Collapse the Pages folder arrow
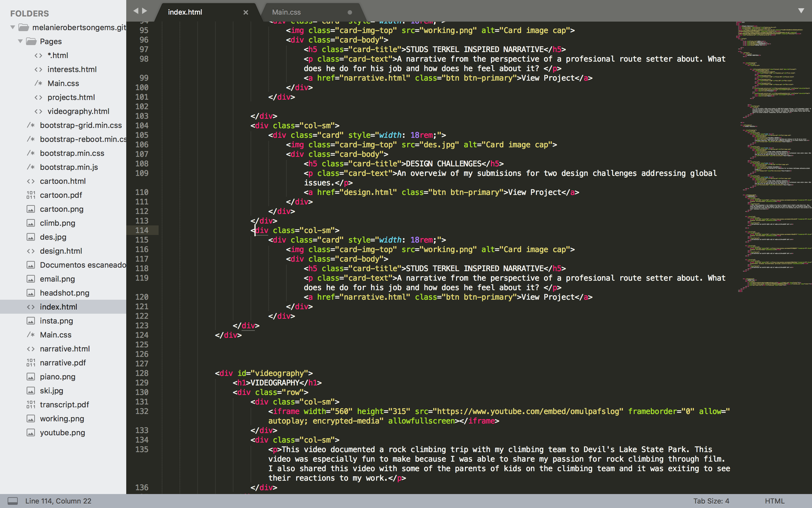 20,41
